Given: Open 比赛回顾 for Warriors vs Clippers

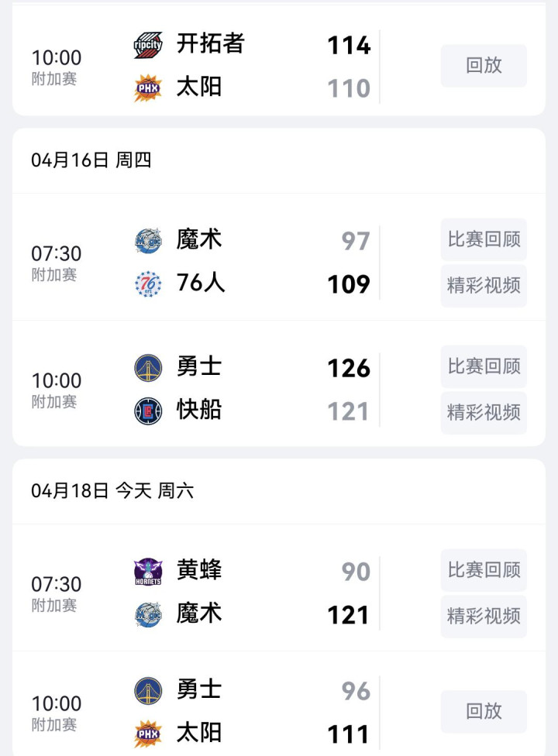Looking at the screenshot, I should [x=484, y=366].
